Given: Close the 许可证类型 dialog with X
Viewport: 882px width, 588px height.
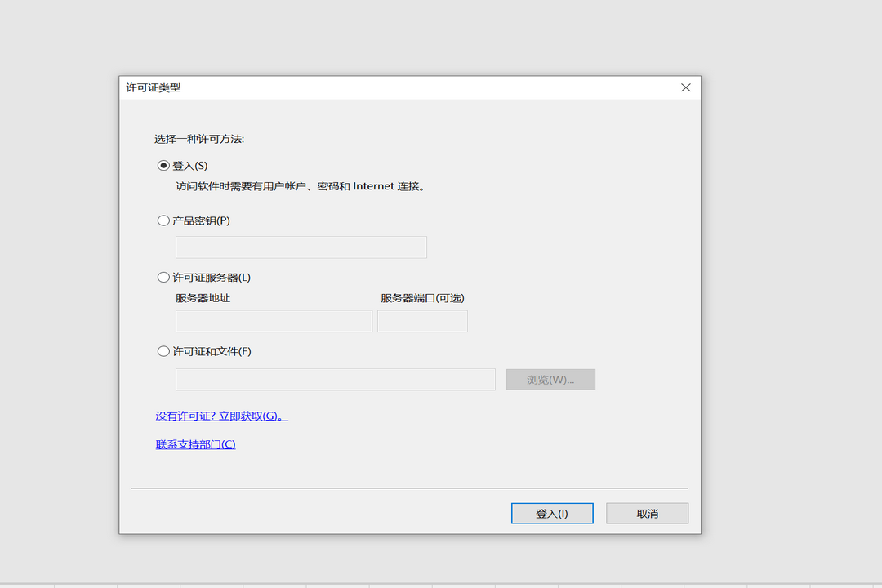Looking at the screenshot, I should click(685, 87).
